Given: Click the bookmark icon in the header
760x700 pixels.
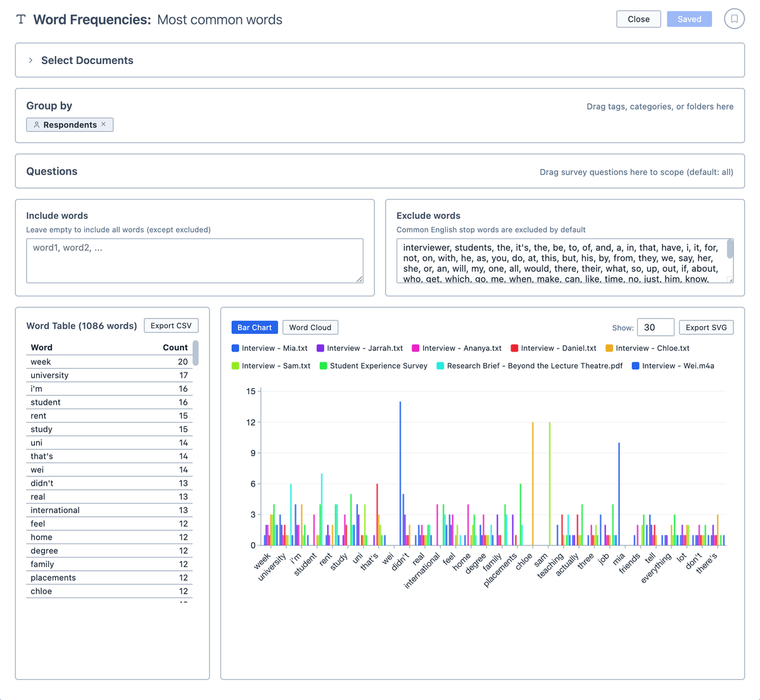Looking at the screenshot, I should (734, 19).
